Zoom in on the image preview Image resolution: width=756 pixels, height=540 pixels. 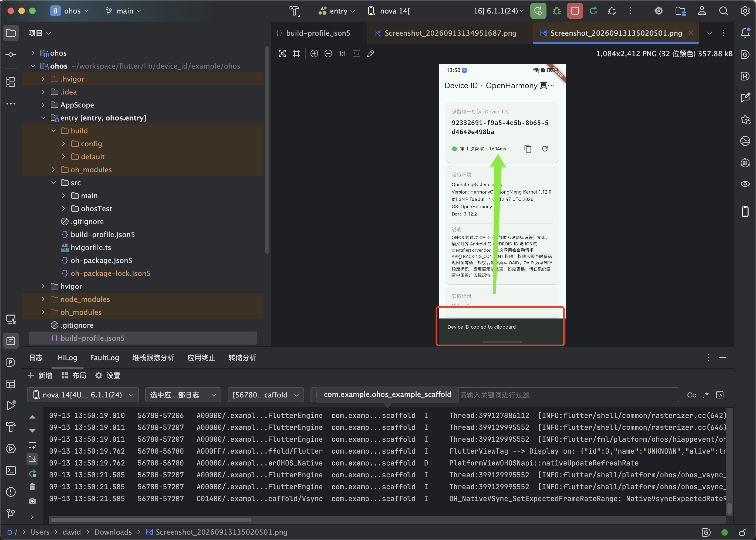coord(314,53)
